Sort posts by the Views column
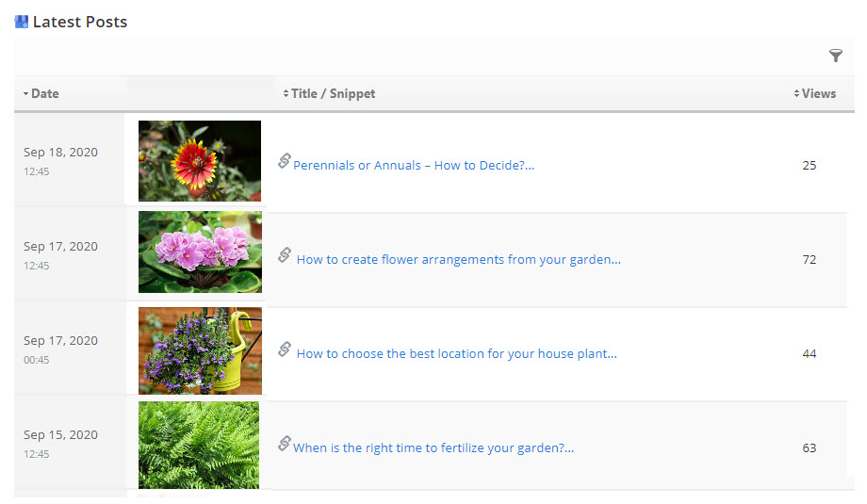867x504 pixels. 818,93
